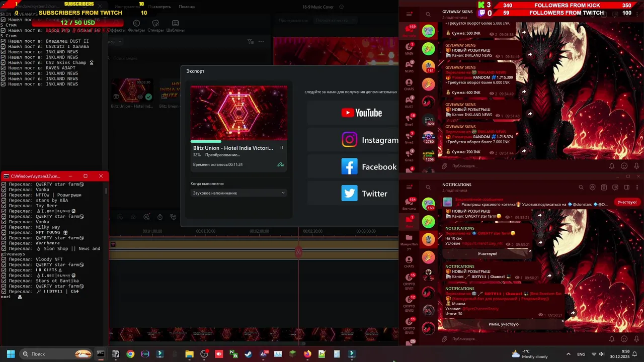The width and height of the screenshot is (644, 362).
Task: Click the Facebook button in export dialog
Action: tap(353, 167)
